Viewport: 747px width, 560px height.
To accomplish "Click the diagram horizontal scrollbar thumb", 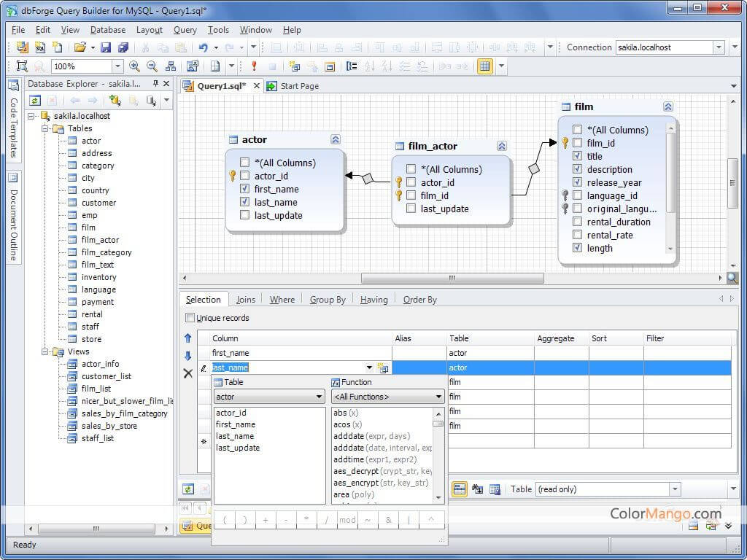I will click(452, 278).
